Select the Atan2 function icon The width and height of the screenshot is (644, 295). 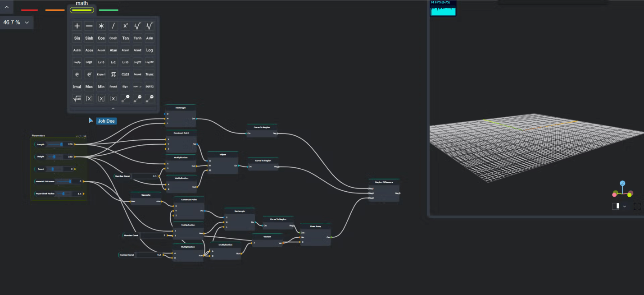coord(137,51)
